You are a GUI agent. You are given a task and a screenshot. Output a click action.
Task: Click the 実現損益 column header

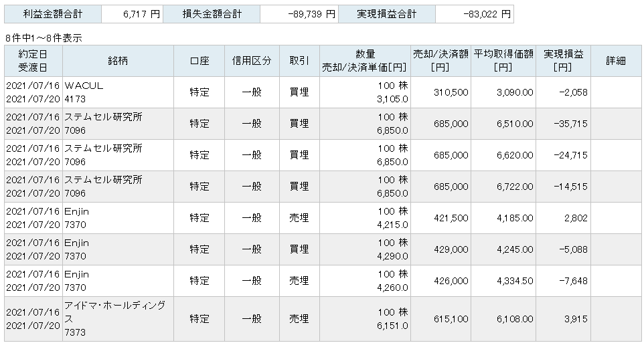pos(564,61)
